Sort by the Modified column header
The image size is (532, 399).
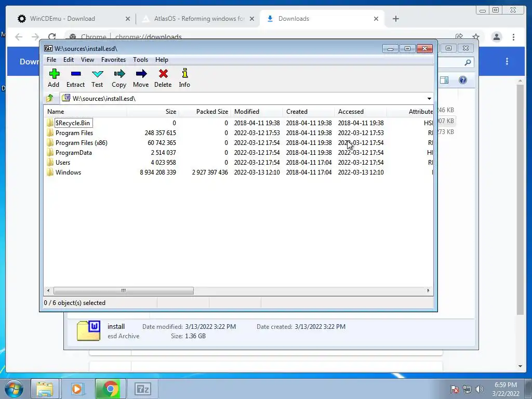pyautogui.click(x=257, y=111)
